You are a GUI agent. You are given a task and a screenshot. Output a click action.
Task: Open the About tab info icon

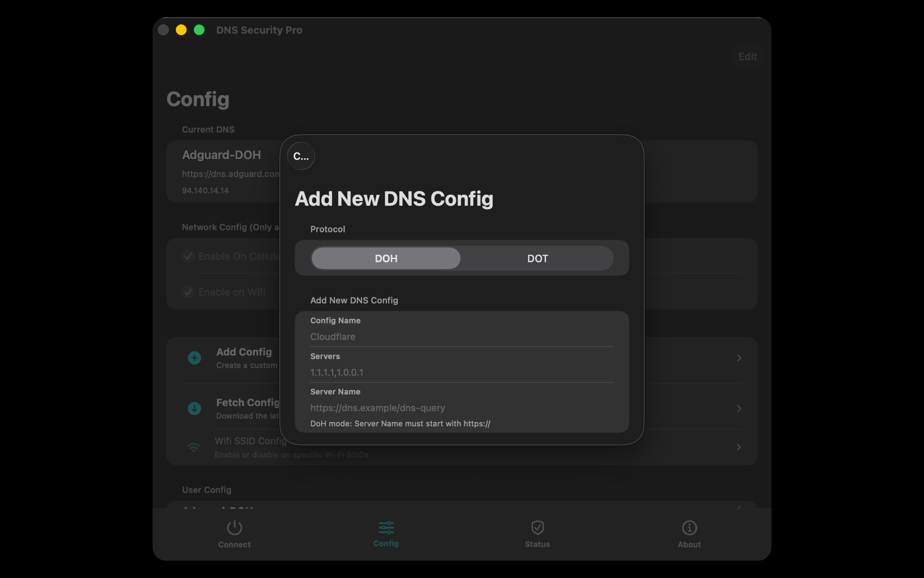click(x=689, y=528)
